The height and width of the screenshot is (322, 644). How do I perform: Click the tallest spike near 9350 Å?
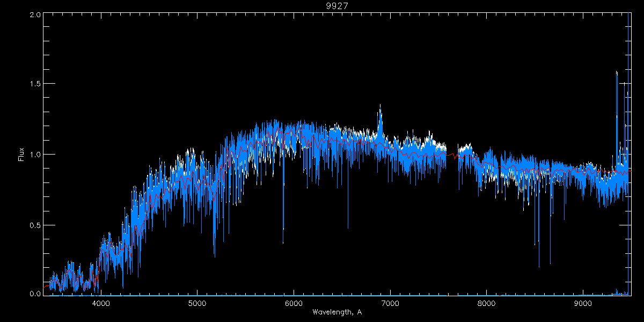[x=617, y=72]
